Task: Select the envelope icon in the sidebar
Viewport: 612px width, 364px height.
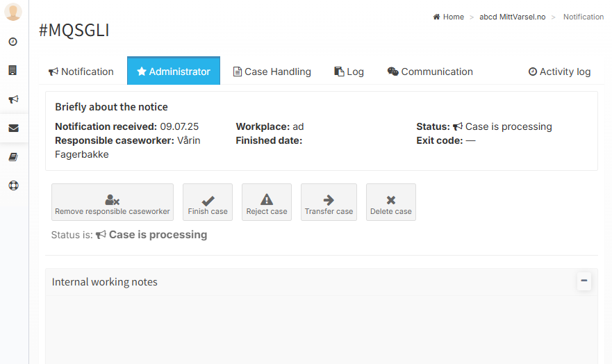Action: [x=13, y=129]
